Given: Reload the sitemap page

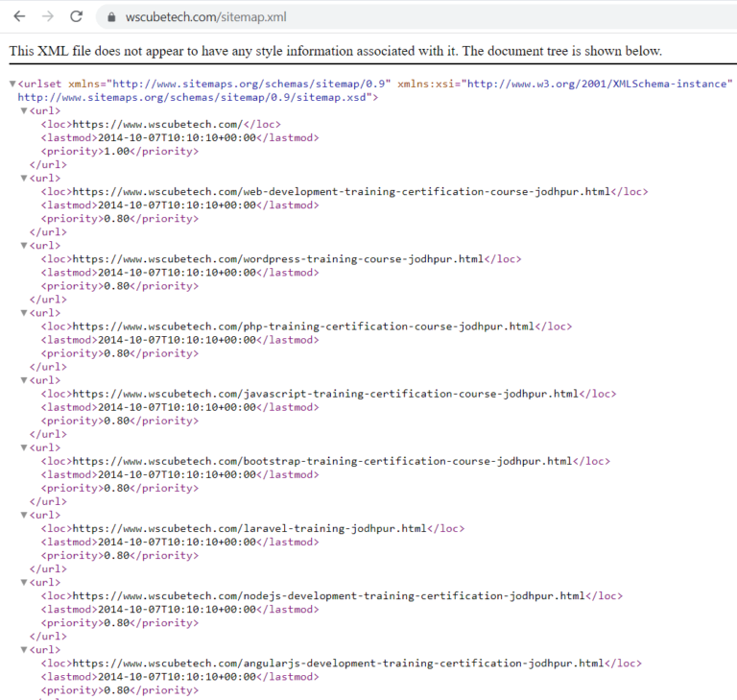Looking at the screenshot, I should tap(77, 16).
